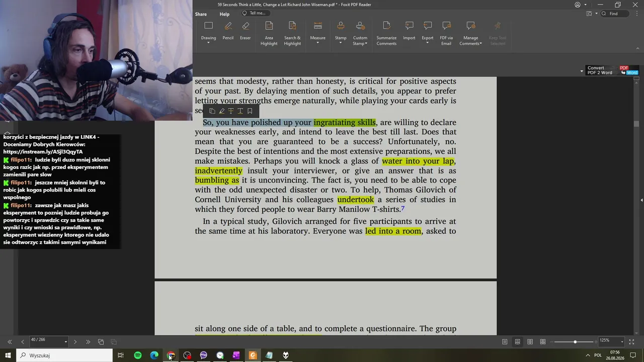Open Spotify from the taskbar

point(138,355)
